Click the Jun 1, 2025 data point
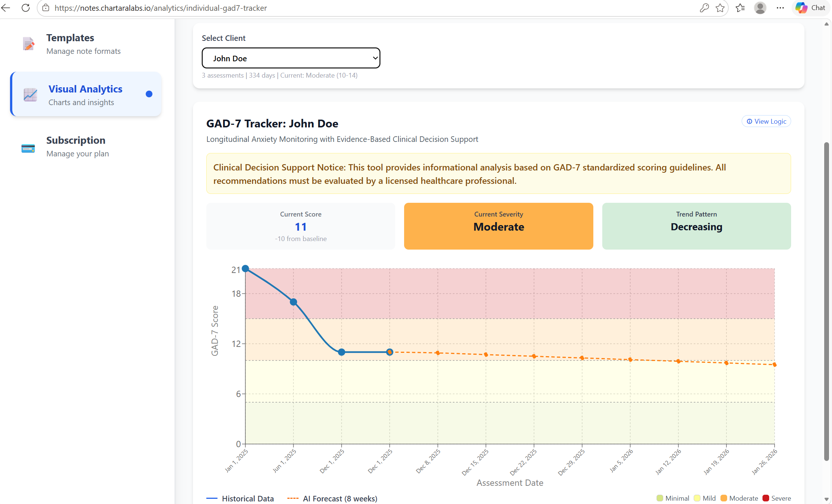 (293, 302)
